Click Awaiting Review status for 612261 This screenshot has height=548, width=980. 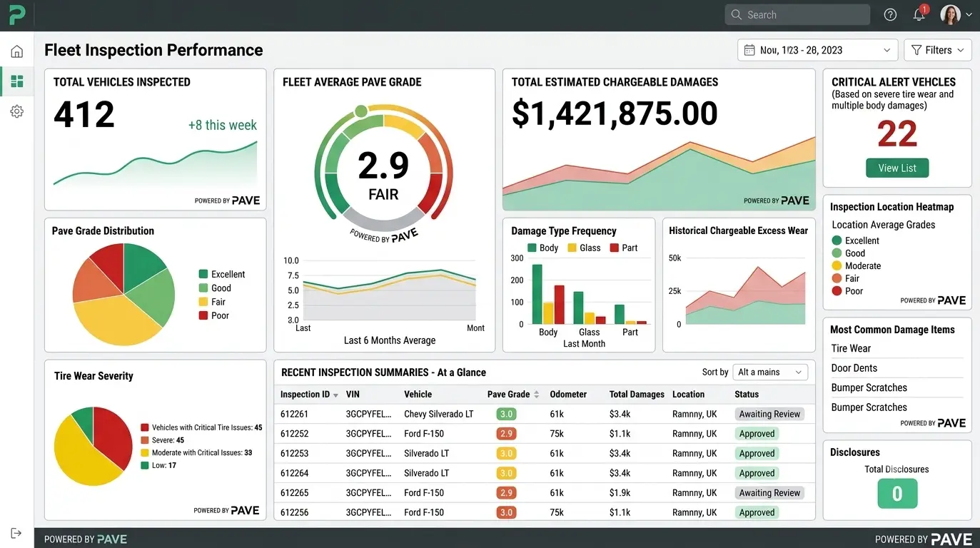click(x=769, y=414)
